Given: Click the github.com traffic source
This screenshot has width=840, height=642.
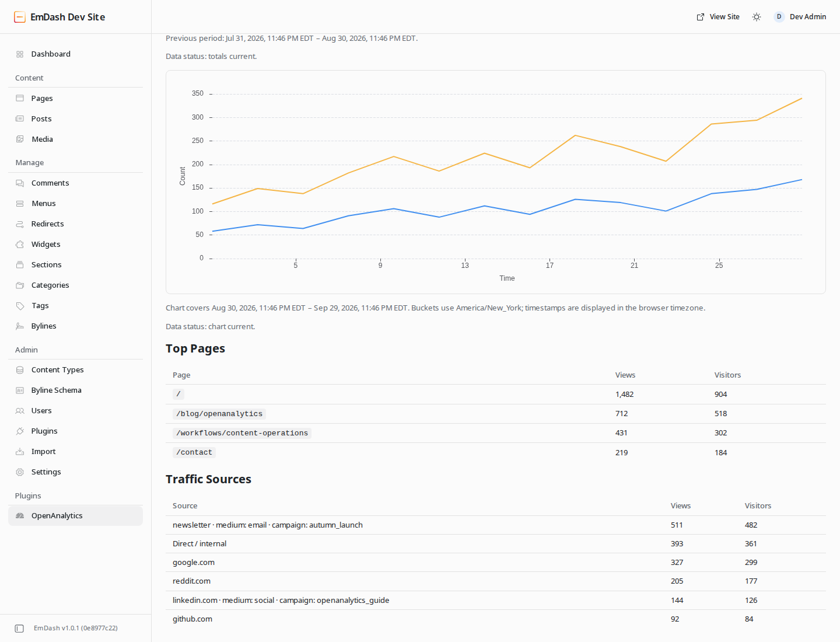Looking at the screenshot, I should tap(192, 619).
